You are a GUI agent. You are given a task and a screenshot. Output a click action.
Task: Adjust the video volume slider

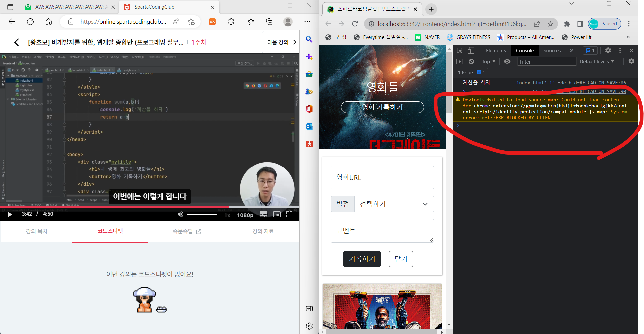point(202,214)
